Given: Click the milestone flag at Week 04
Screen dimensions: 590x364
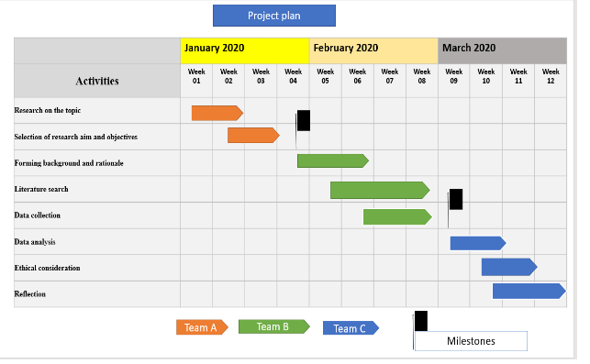Looking at the screenshot, I should (x=303, y=121).
